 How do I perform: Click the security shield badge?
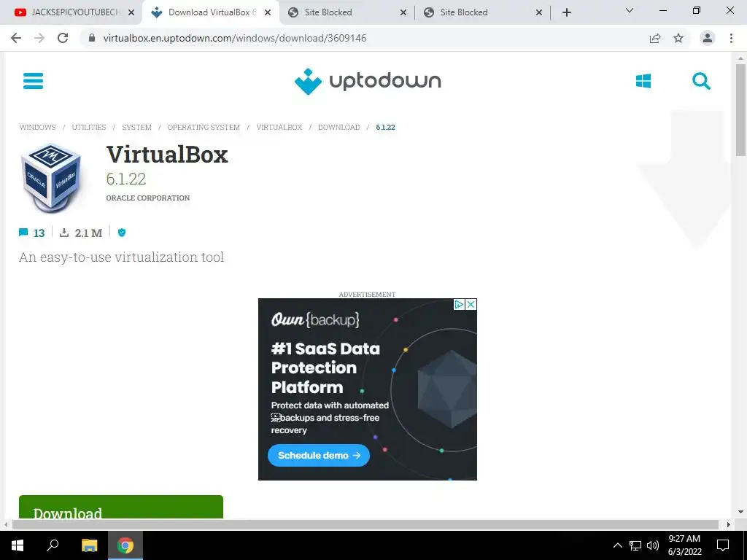(x=122, y=233)
